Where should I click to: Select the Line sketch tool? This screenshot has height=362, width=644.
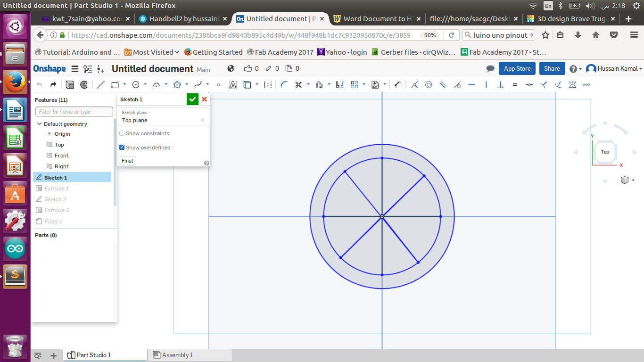click(100, 85)
